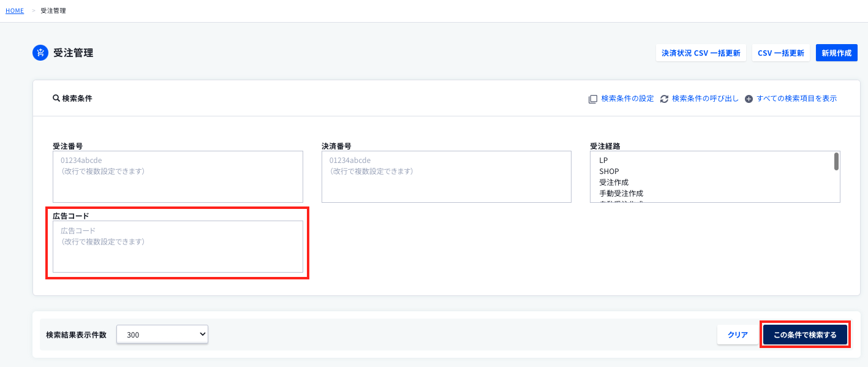Click the 受注管理 breadcrumb text
The width and height of the screenshot is (868, 367).
tap(53, 10)
